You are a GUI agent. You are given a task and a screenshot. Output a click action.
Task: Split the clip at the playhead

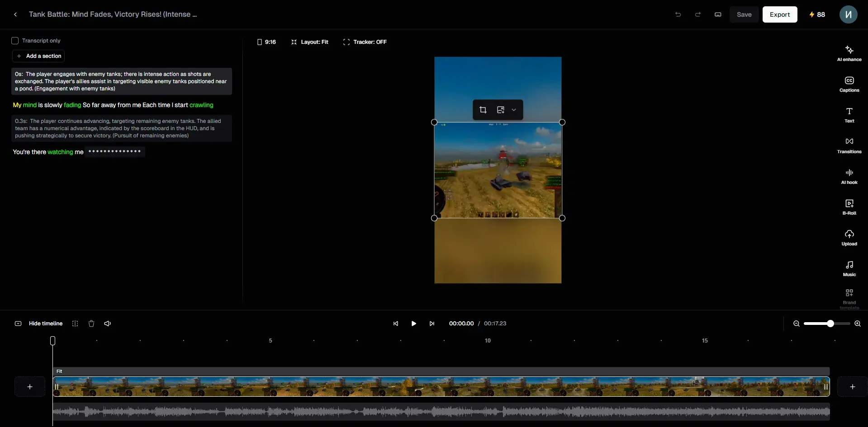[75, 324]
